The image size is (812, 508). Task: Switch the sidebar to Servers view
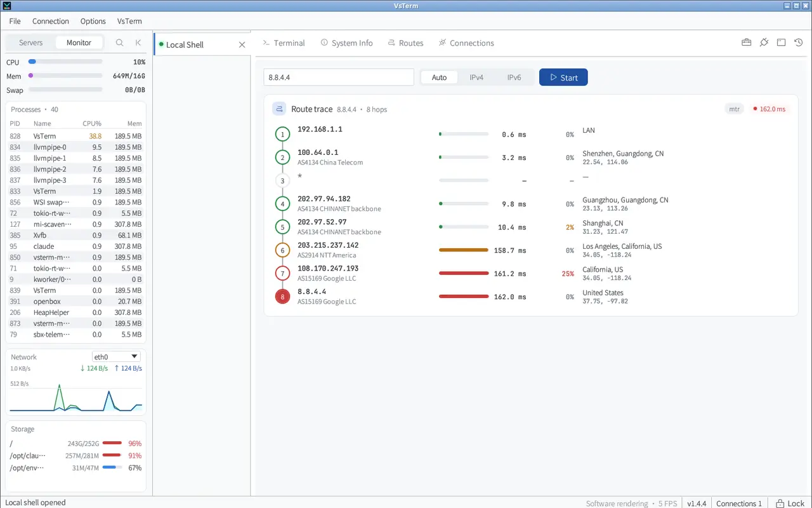[x=30, y=43]
